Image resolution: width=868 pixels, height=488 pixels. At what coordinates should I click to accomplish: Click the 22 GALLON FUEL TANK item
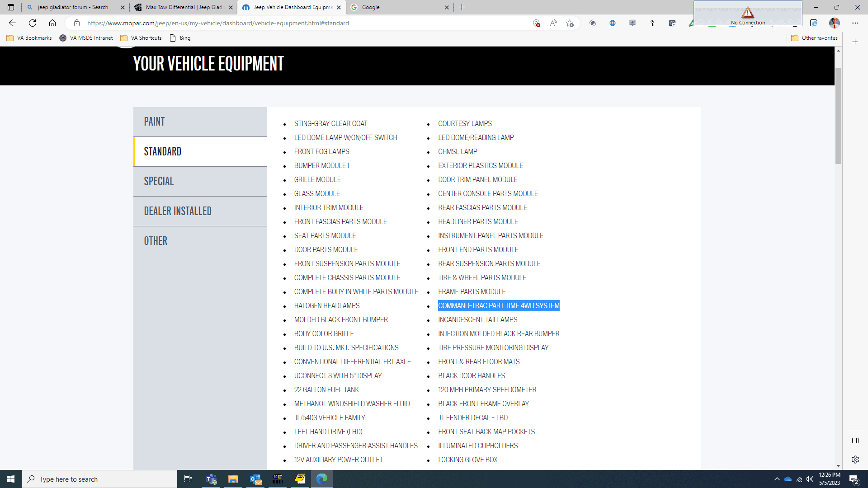(x=326, y=390)
